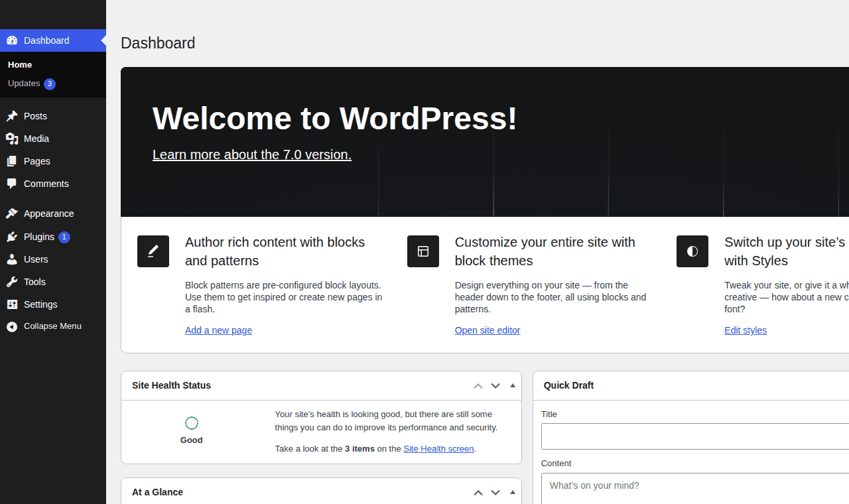Click the green Good health circle indicator
Screen dimensions: 849x504
pyautogui.click(x=192, y=423)
